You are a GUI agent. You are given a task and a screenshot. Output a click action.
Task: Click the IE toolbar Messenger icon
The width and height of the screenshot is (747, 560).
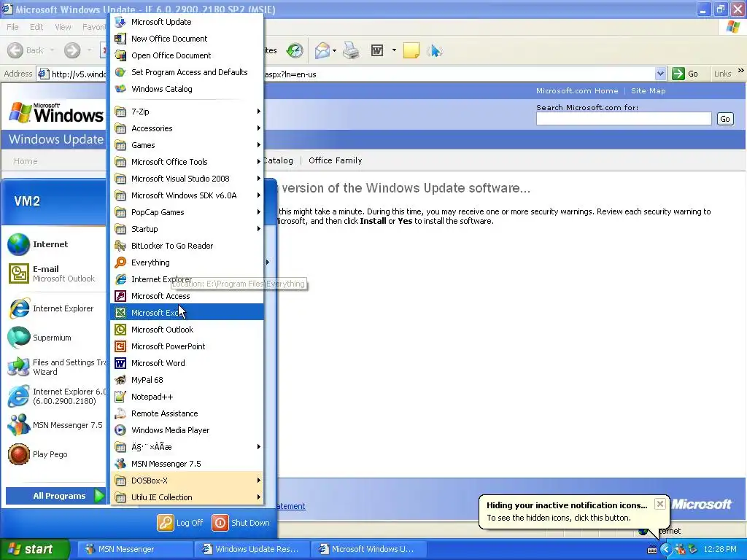pyautogui.click(x=435, y=50)
